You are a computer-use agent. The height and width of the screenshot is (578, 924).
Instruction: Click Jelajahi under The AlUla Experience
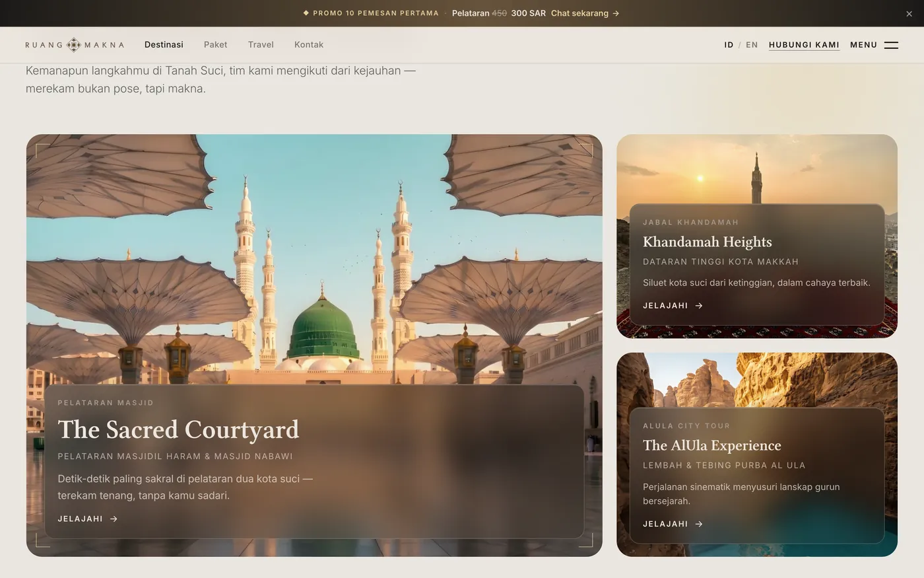673,524
